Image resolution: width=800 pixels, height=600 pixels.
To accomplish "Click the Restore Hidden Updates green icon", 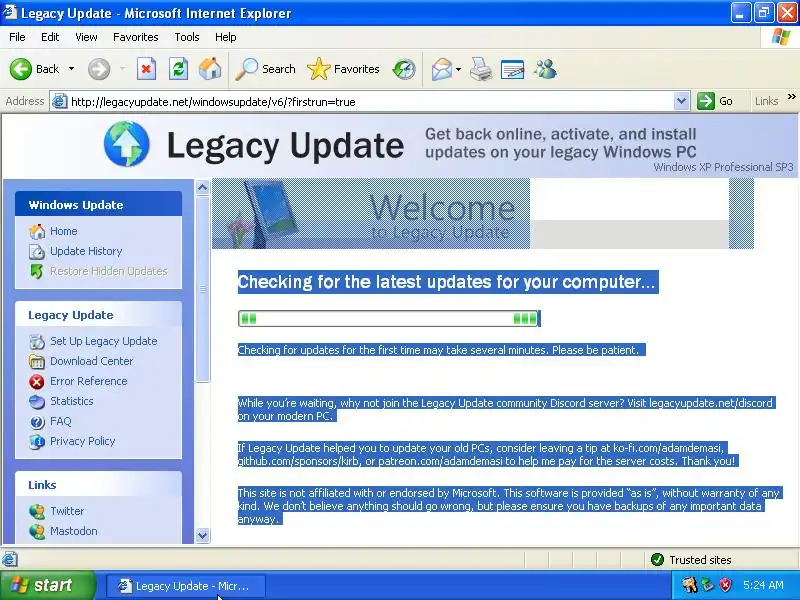I will pyautogui.click(x=37, y=271).
